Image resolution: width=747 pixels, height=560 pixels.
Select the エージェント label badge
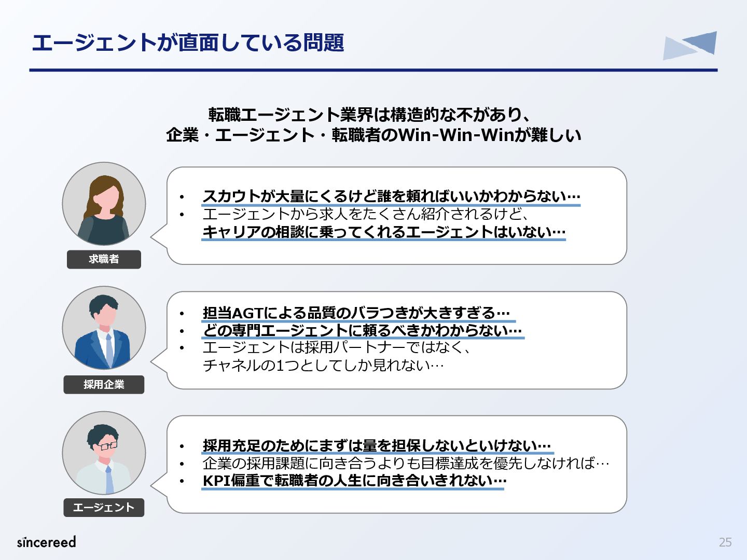click(104, 508)
